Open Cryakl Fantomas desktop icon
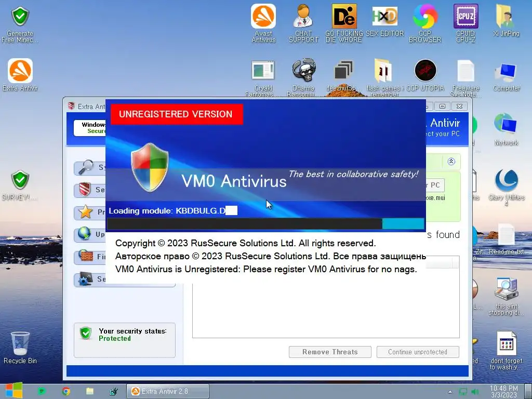The width and height of the screenshot is (532, 399). pos(263,78)
